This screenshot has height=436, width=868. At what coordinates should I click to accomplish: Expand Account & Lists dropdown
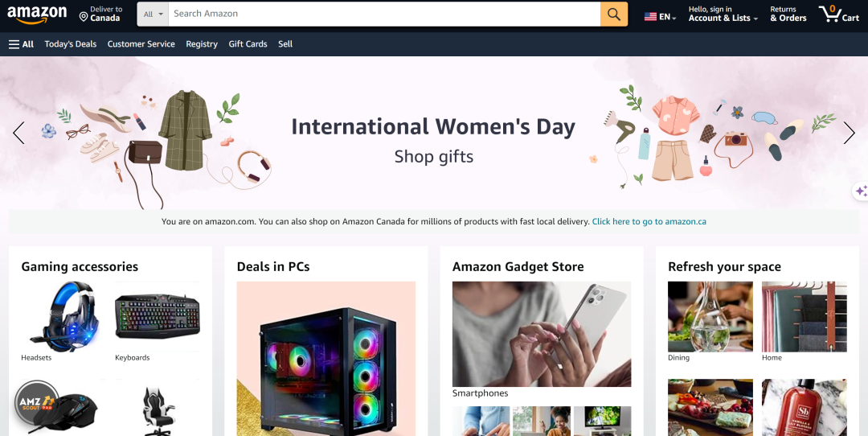tap(723, 14)
